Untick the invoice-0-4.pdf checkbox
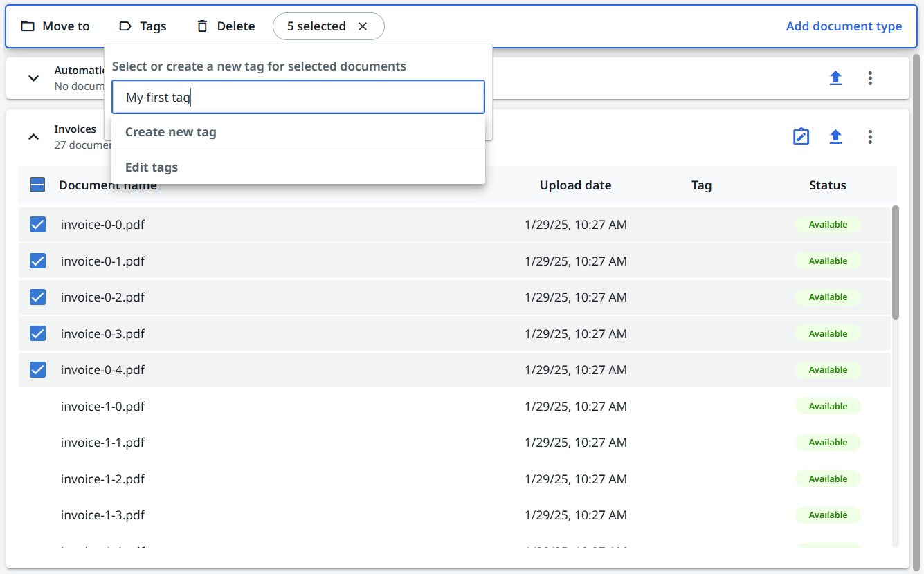The height and width of the screenshot is (574, 924). (37, 370)
